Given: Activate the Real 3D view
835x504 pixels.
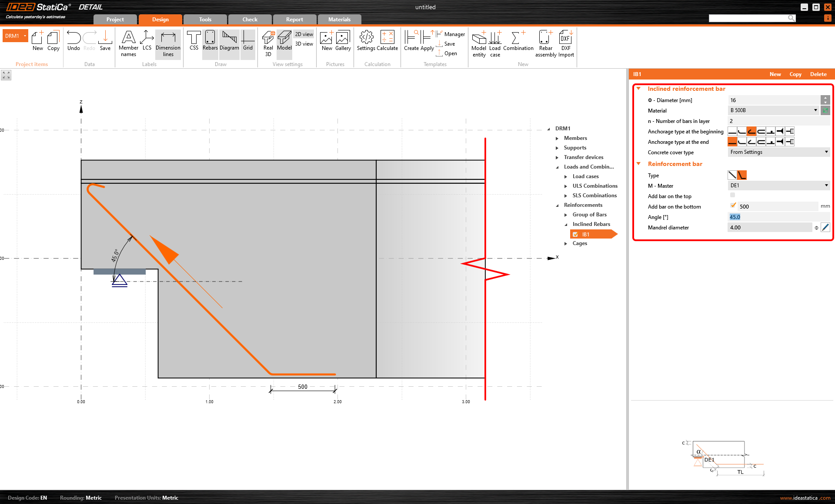Looking at the screenshot, I should (x=268, y=43).
